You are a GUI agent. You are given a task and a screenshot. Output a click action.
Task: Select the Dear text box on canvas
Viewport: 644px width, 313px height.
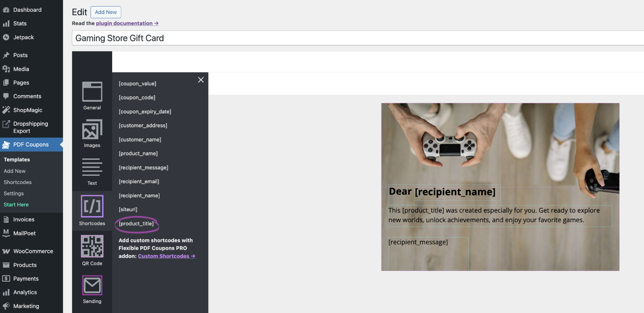click(400, 192)
